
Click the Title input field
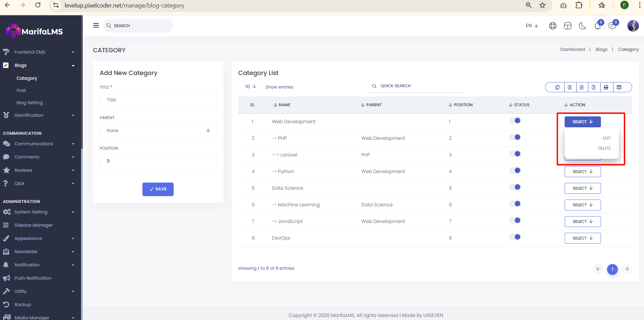tap(158, 100)
